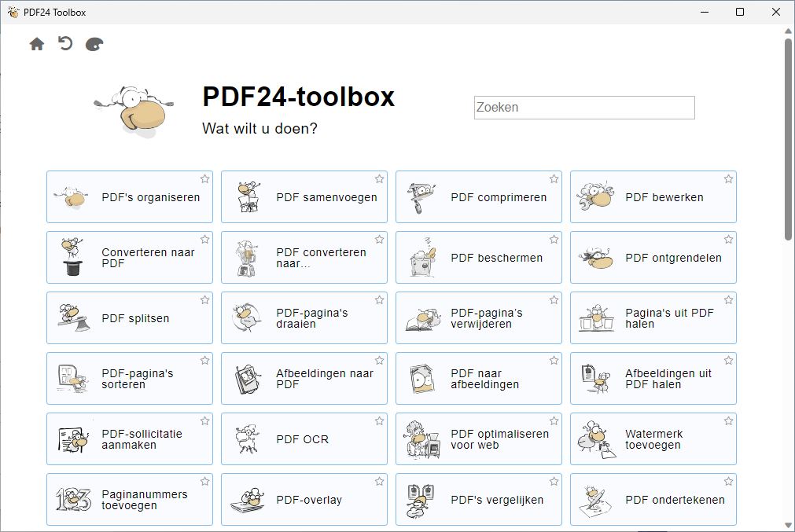Click the vertical scrollbar thumb

[x=788, y=139]
